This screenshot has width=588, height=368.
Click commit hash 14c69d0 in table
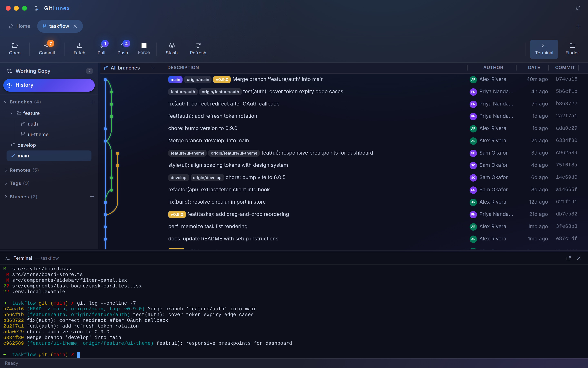pos(566,177)
